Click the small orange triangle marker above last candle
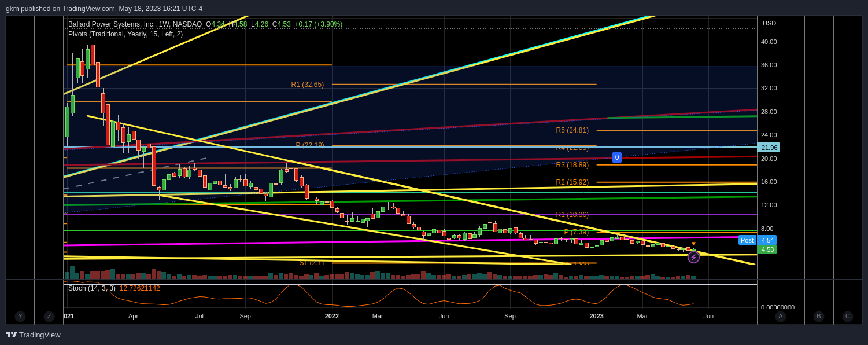 pyautogui.click(x=693, y=244)
